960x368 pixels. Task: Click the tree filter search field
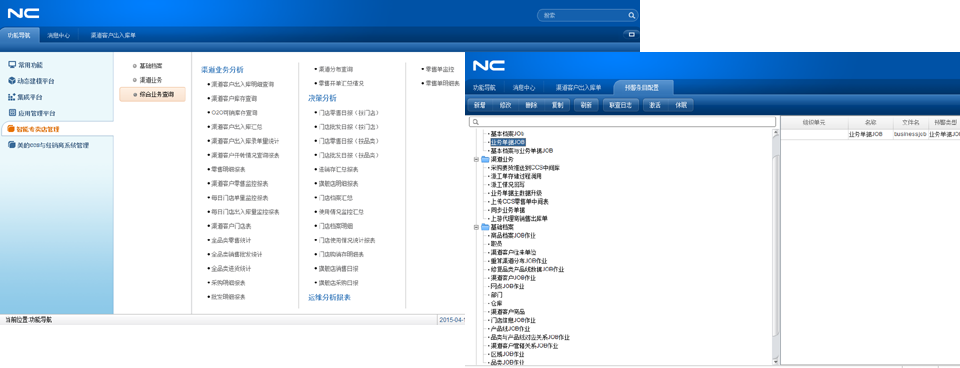tap(622, 122)
